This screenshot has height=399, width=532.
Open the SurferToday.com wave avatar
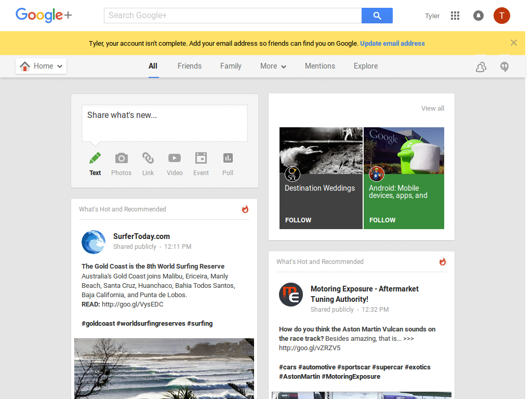point(94,242)
